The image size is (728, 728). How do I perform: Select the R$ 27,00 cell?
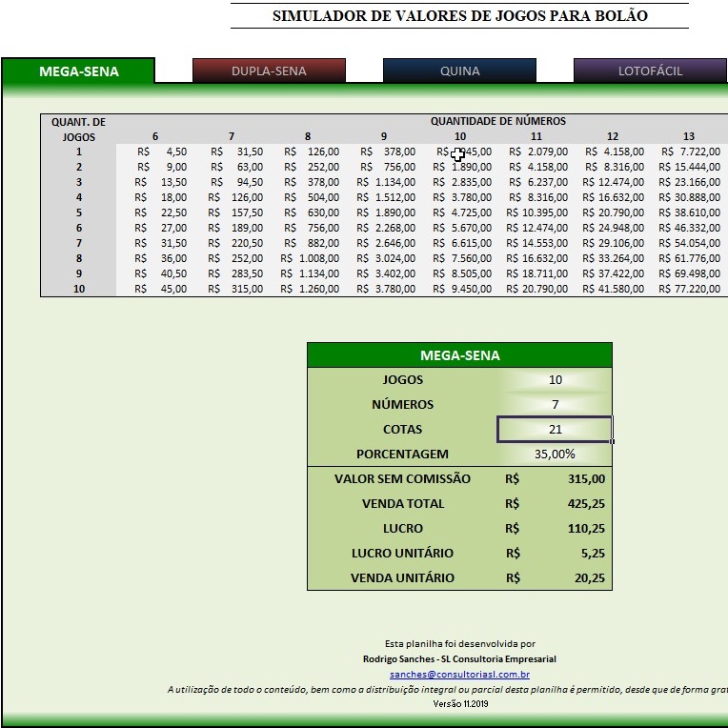[154, 228]
